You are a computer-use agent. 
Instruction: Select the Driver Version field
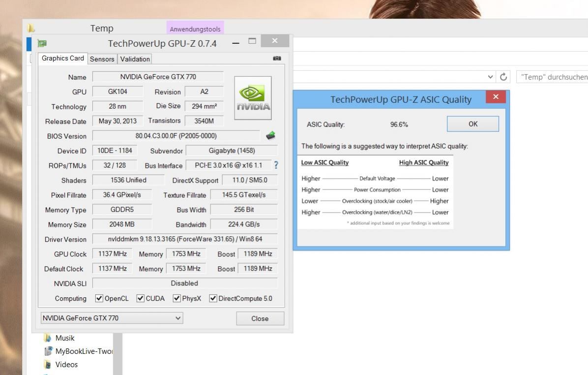pyautogui.click(x=185, y=239)
